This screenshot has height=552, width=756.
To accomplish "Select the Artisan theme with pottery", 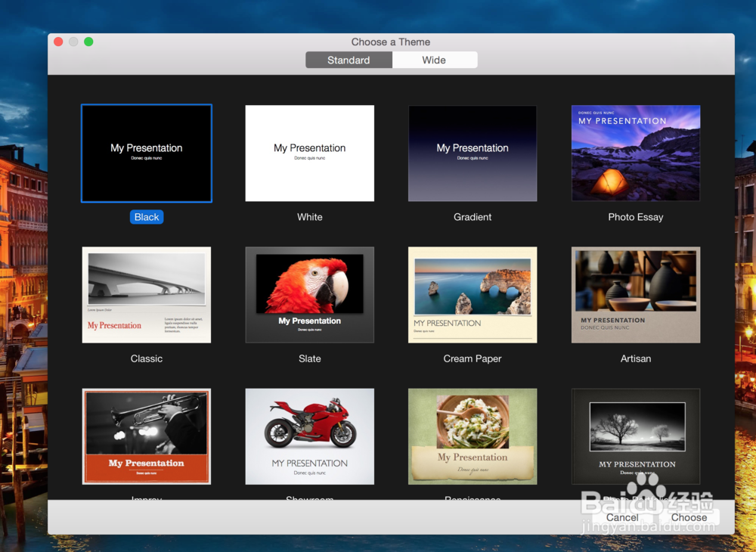I will [636, 295].
